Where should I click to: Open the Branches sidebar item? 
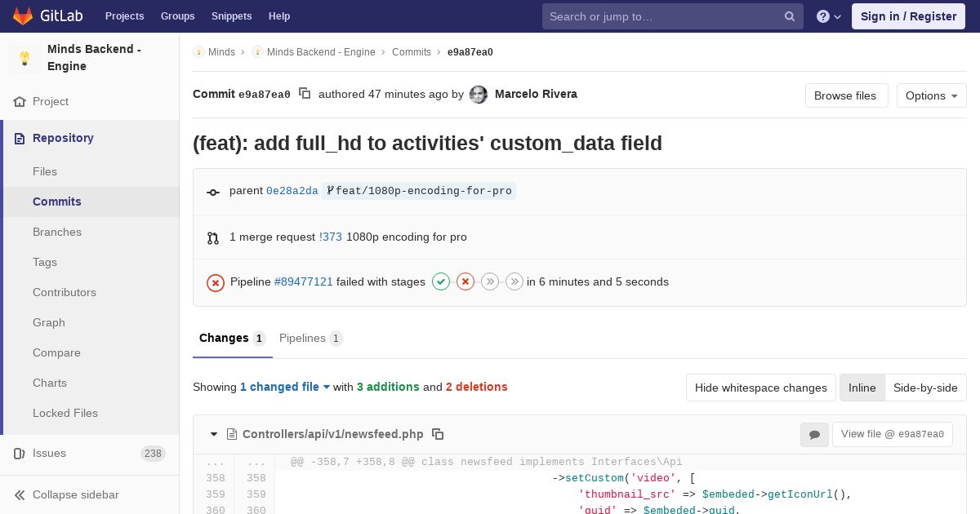pos(57,232)
